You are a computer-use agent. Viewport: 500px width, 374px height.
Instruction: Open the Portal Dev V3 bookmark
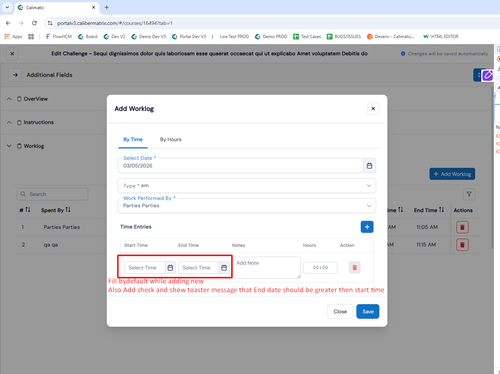[189, 37]
